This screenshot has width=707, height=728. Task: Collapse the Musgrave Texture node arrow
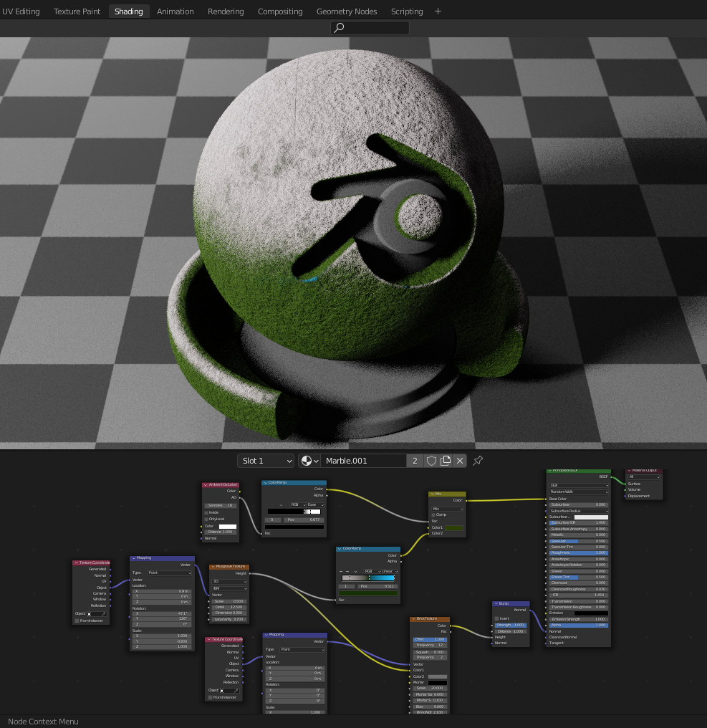(x=213, y=567)
